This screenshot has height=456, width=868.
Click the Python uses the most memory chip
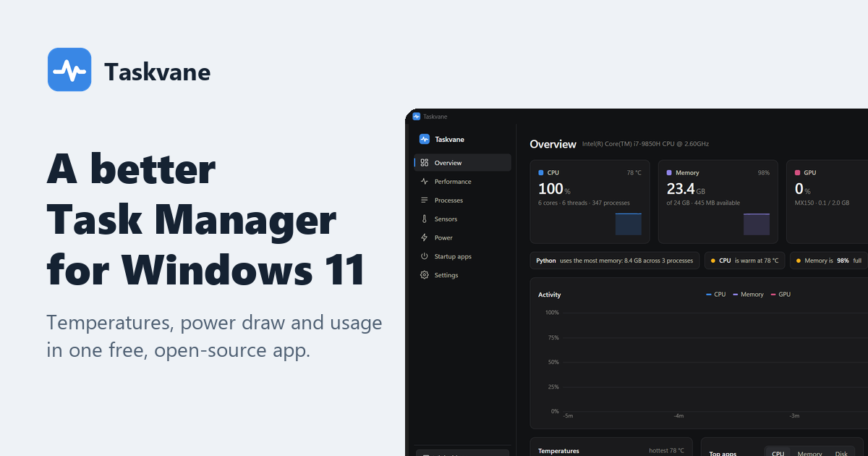(615, 261)
